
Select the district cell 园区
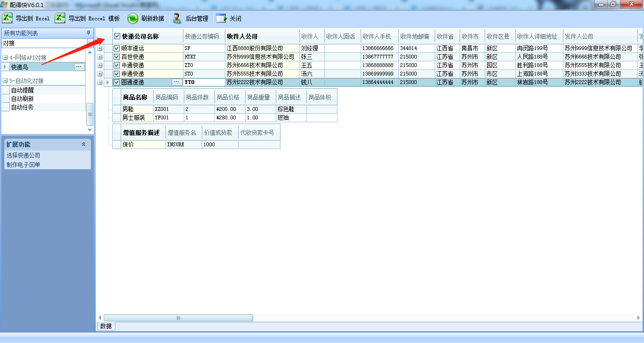[500, 65]
